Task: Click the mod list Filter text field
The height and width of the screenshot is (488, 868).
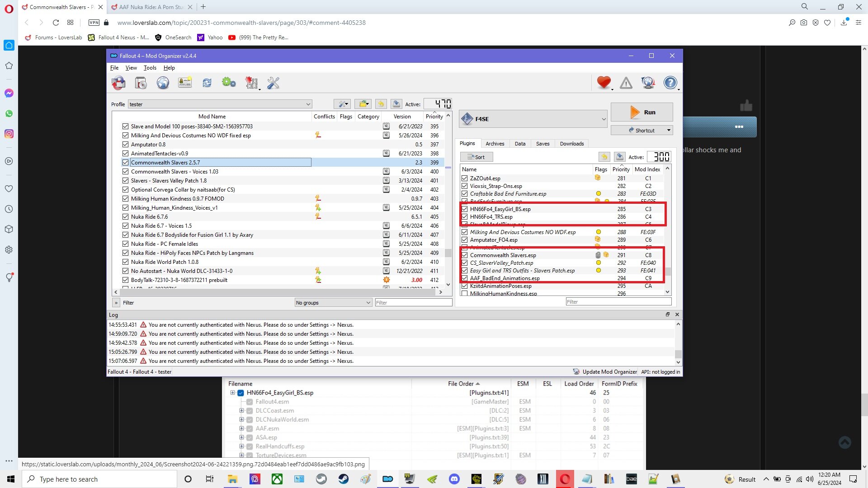Action: pos(413,303)
